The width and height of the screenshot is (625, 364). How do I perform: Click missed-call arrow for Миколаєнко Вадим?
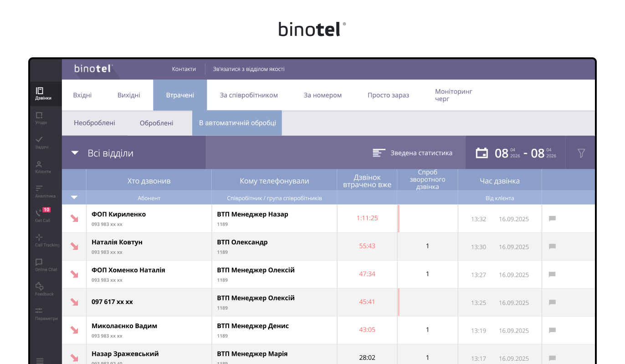74,330
